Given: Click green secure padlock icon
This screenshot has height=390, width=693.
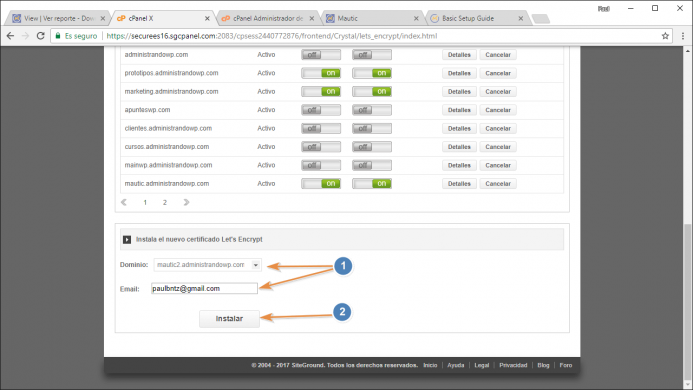Looking at the screenshot, I should coord(58,36).
